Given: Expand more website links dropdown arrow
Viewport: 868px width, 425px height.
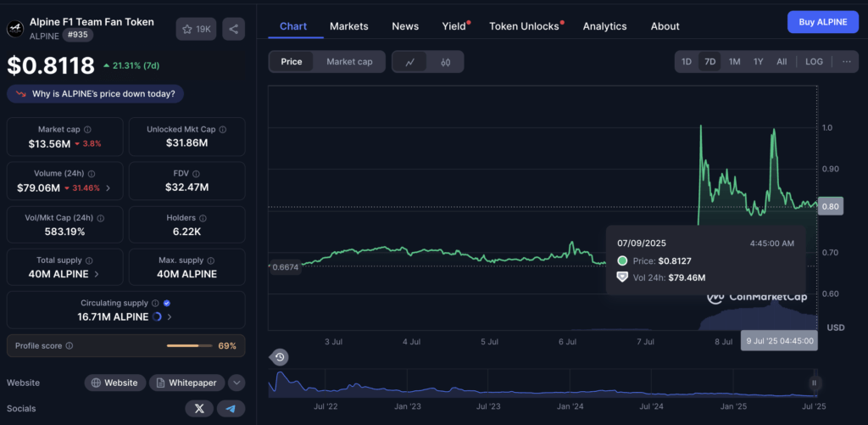Looking at the screenshot, I should click(236, 383).
